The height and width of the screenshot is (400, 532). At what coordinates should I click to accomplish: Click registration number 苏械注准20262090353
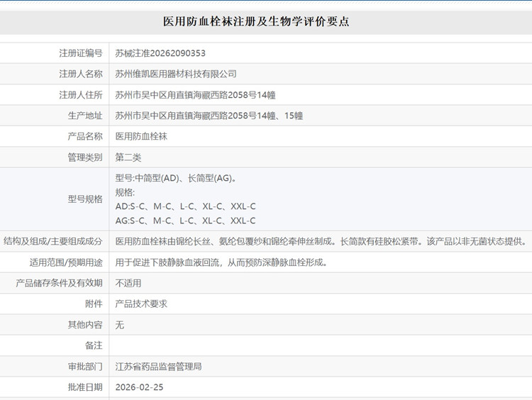pyautogui.click(x=160, y=53)
